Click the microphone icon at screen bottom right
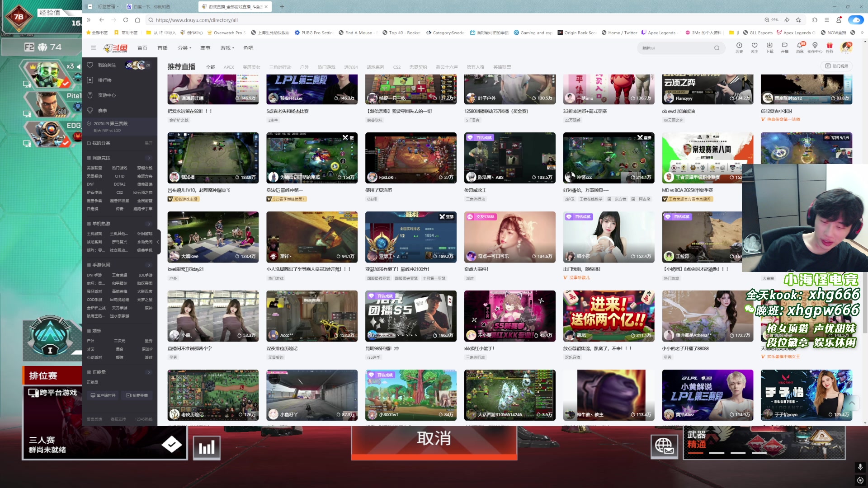This screenshot has width=868, height=488. point(860,467)
